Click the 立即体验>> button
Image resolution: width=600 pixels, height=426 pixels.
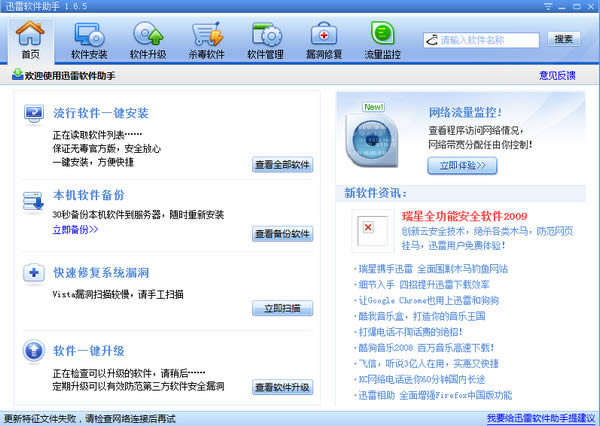[462, 166]
